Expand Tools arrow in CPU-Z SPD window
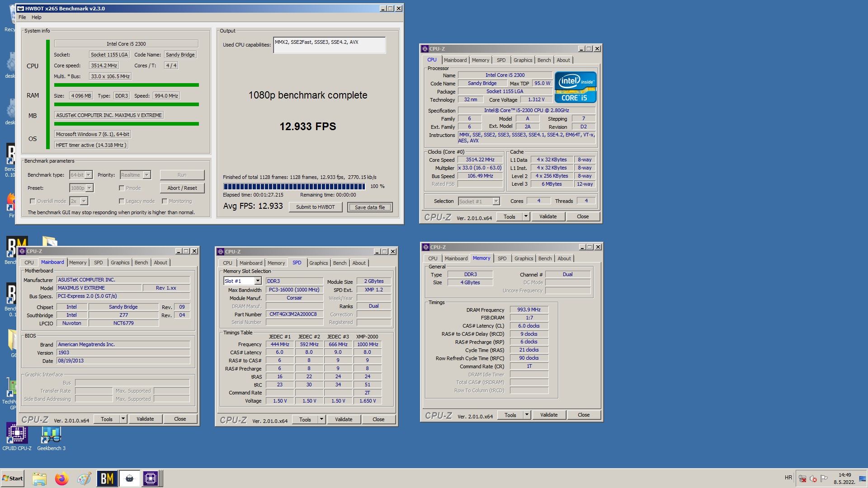This screenshot has width=868, height=488. coord(321,419)
